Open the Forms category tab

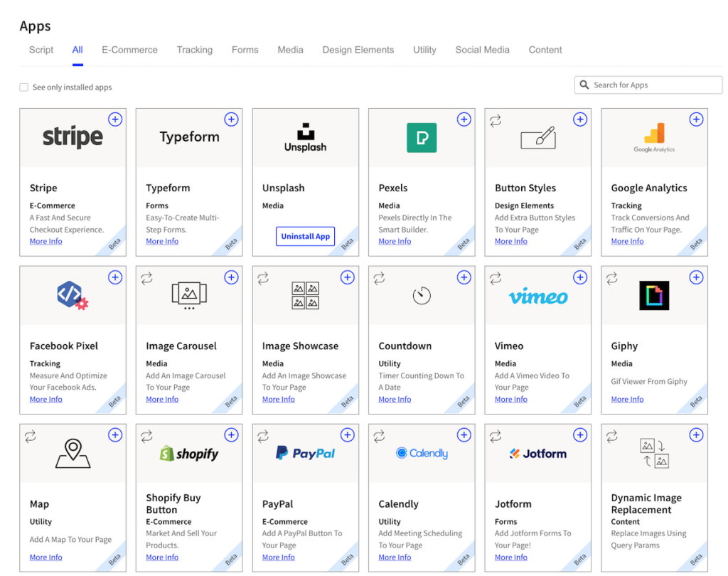point(245,50)
